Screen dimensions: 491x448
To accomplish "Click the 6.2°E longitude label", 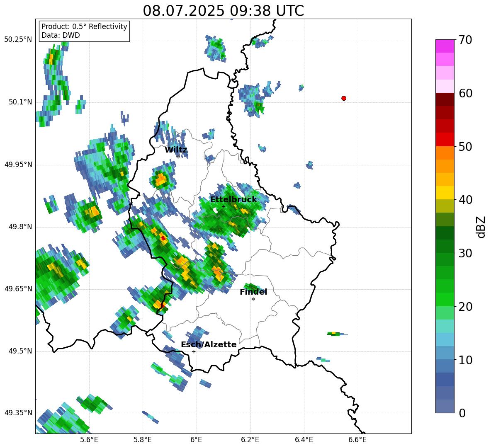I will click(x=250, y=440).
